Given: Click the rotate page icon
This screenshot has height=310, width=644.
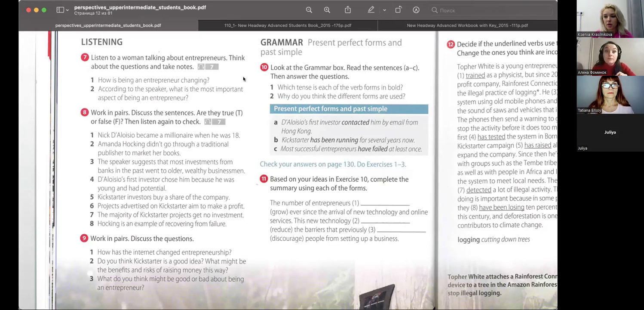Looking at the screenshot, I should [x=398, y=10].
